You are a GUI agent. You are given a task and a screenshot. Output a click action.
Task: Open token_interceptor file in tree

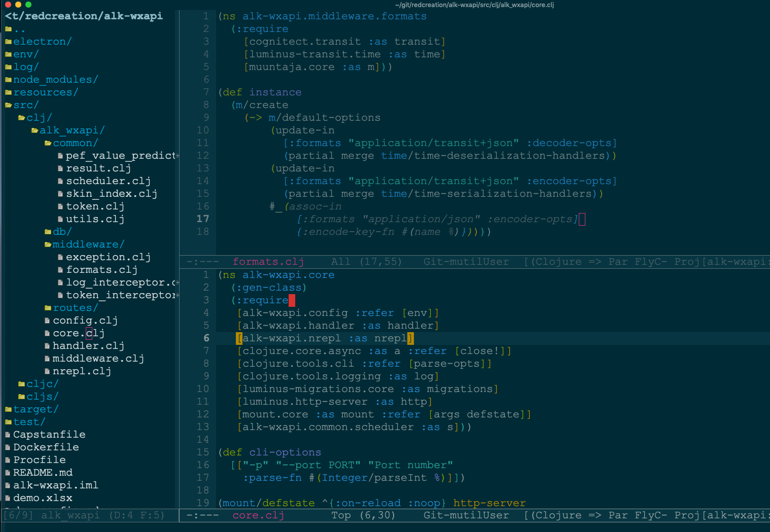pos(122,295)
